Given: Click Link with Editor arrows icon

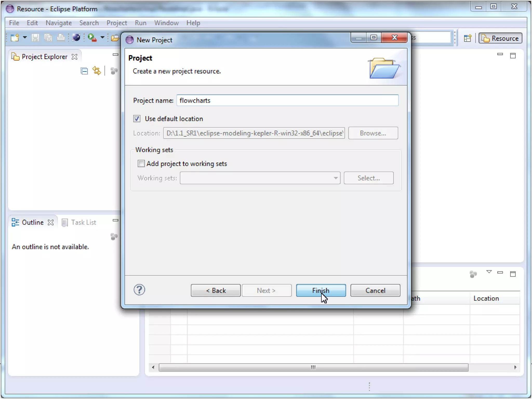Looking at the screenshot, I should tap(97, 71).
